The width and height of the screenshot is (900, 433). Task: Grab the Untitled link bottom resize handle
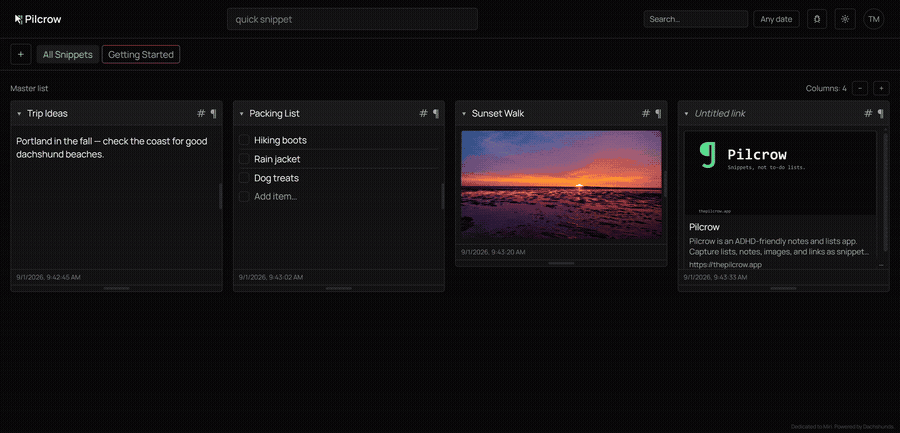(x=783, y=288)
